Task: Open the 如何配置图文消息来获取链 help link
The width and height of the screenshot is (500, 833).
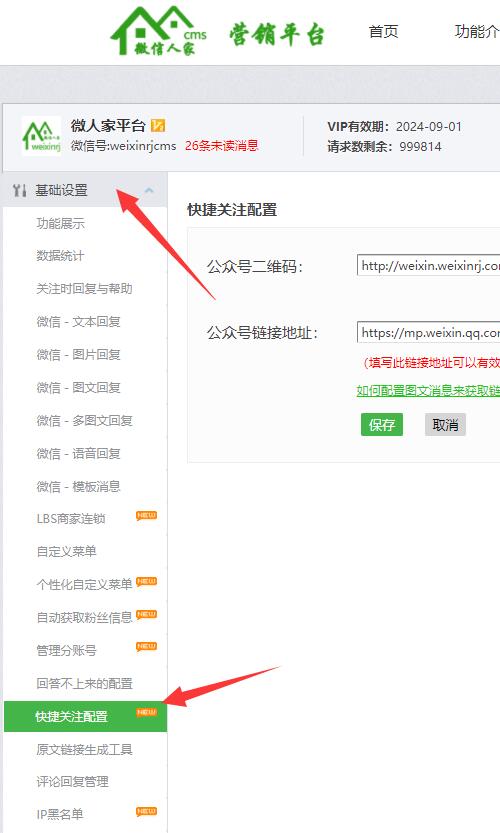Action: click(x=428, y=390)
